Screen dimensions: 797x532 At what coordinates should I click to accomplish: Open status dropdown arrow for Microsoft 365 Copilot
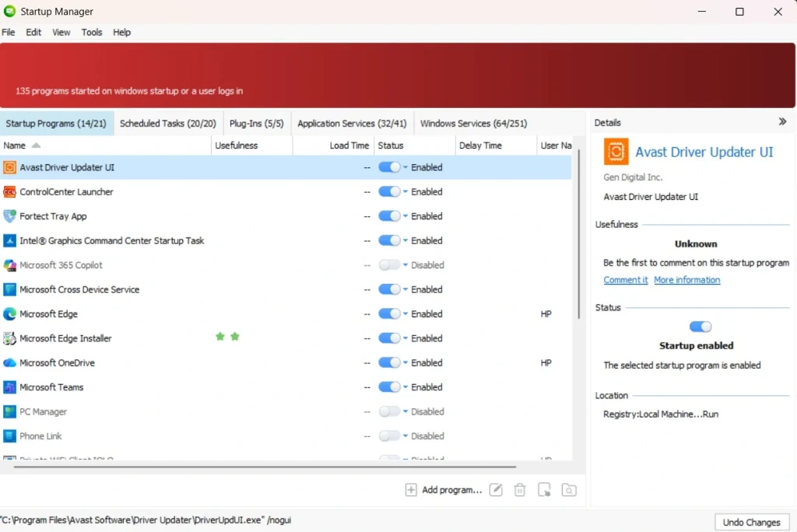coord(405,264)
